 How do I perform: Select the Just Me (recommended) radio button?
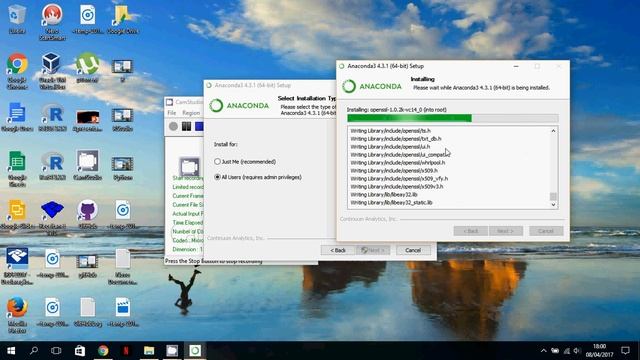coord(218,162)
